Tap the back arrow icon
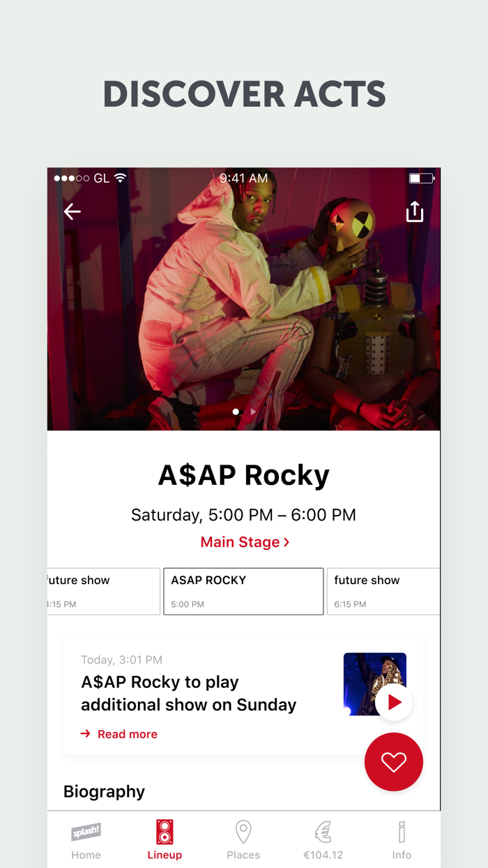 pos(73,211)
